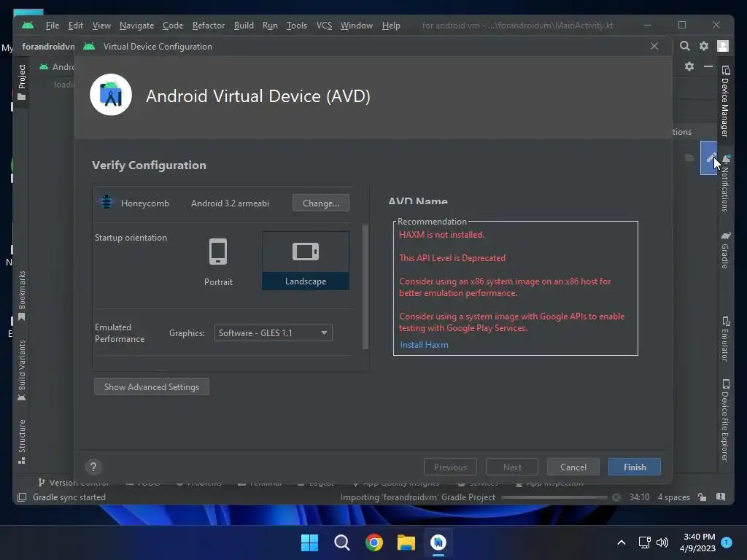The width and height of the screenshot is (747, 560).
Task: Open the View menu
Action: tap(101, 26)
